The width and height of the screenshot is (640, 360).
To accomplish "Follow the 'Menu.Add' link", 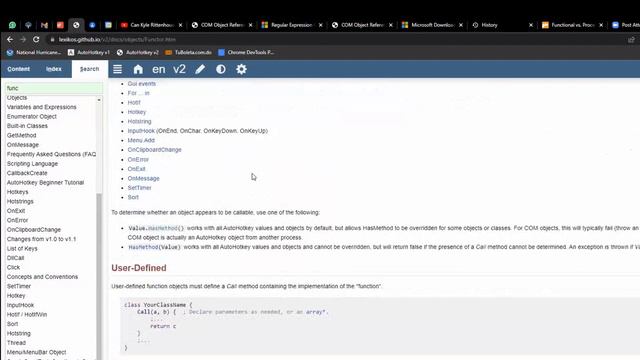I will coord(141,140).
